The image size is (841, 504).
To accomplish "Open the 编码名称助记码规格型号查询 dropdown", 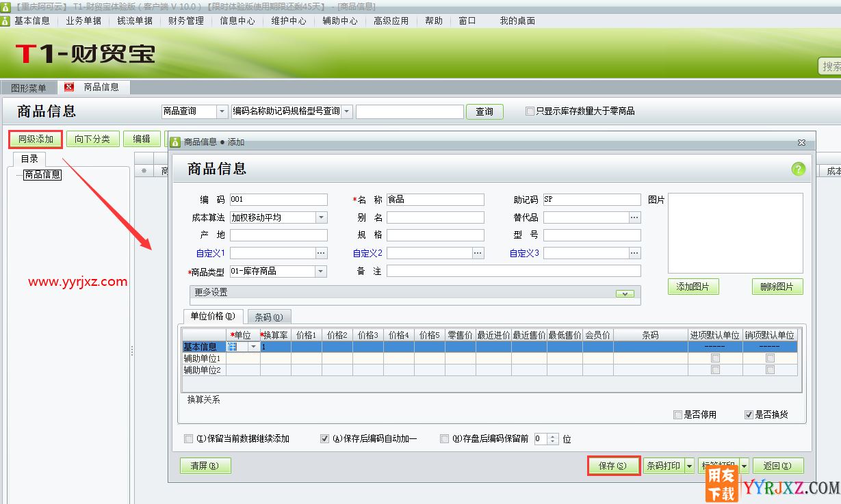I will [347, 111].
